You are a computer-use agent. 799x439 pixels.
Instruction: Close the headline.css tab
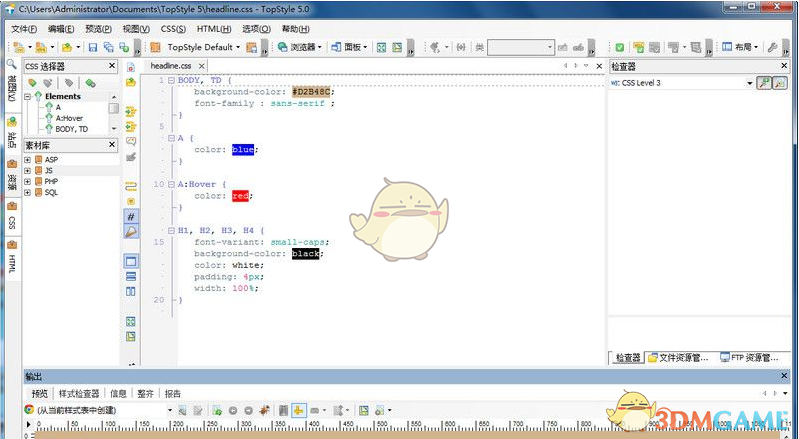(202, 66)
